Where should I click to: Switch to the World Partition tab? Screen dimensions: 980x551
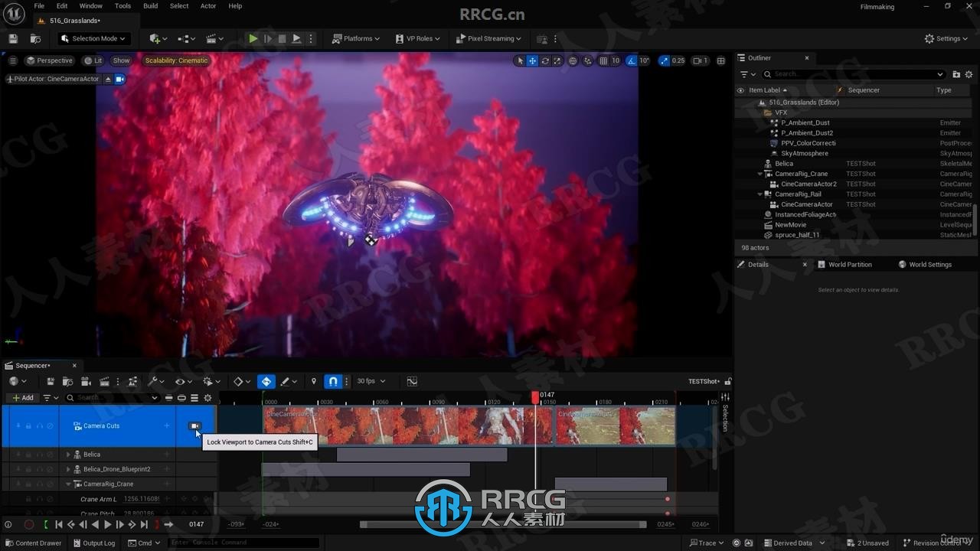(x=844, y=265)
